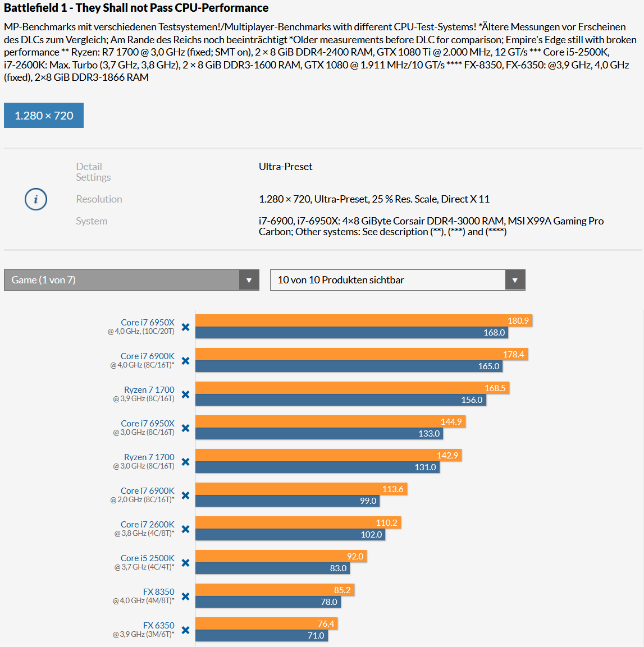The height and width of the screenshot is (647, 644).
Task: Click the orange 76.4 bar
Action: [x=267, y=623]
